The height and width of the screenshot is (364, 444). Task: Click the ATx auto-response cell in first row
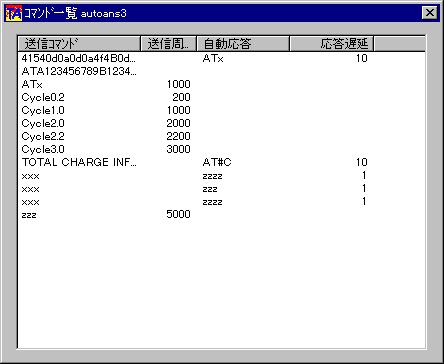click(213, 58)
